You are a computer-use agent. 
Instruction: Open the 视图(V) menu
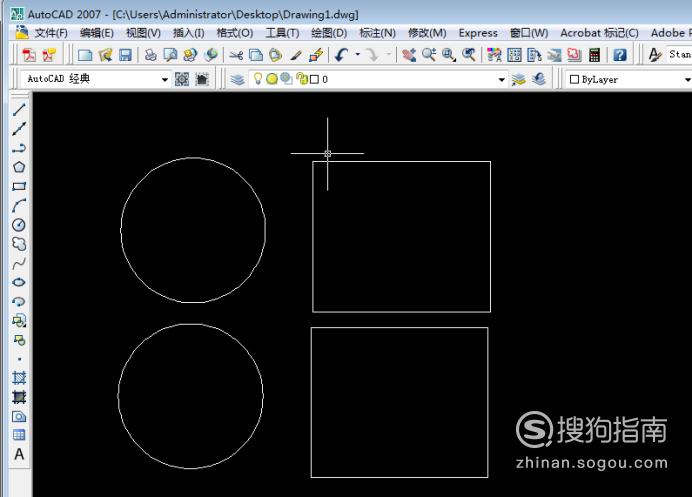pos(143,33)
